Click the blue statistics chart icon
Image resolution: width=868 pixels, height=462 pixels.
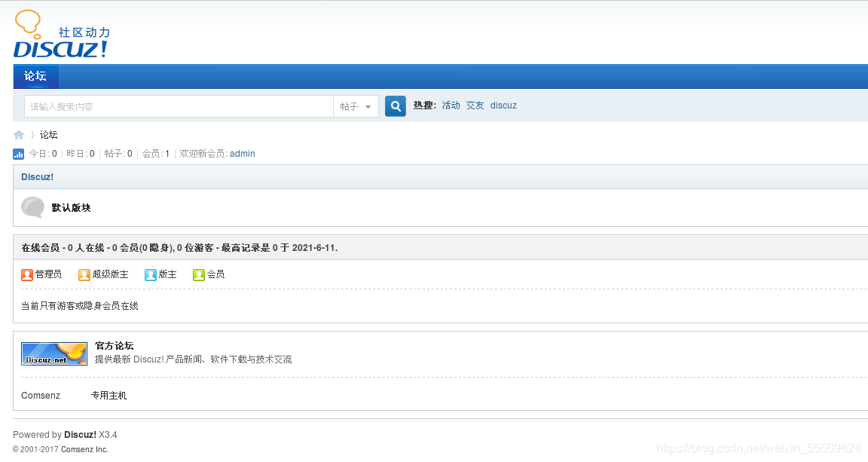point(18,154)
